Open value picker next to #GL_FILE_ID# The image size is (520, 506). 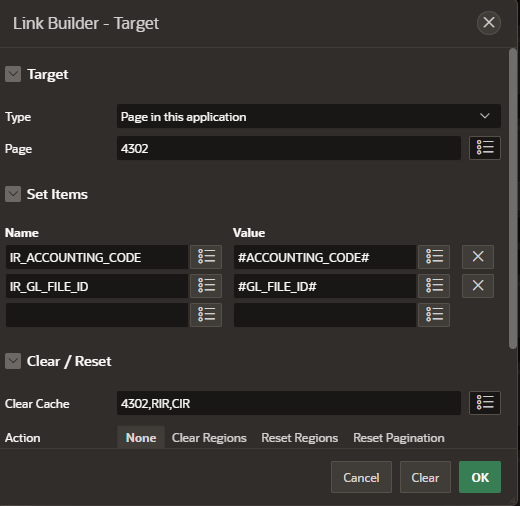click(x=434, y=286)
